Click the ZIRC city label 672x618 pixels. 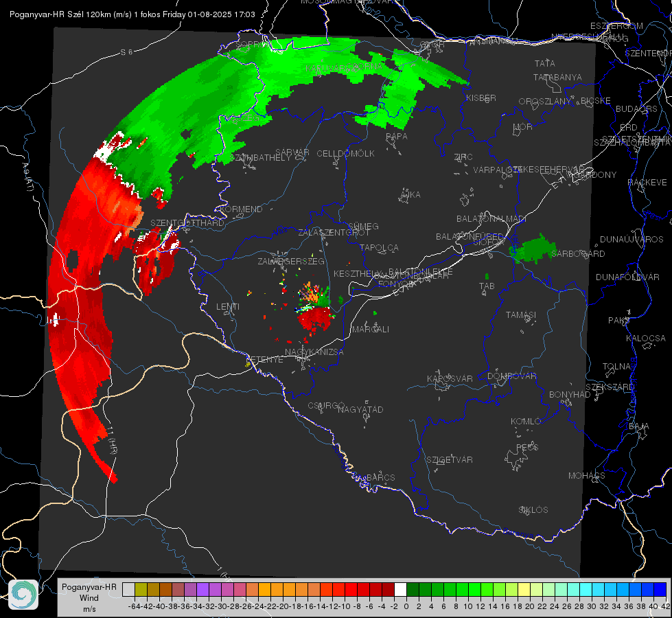click(463, 157)
